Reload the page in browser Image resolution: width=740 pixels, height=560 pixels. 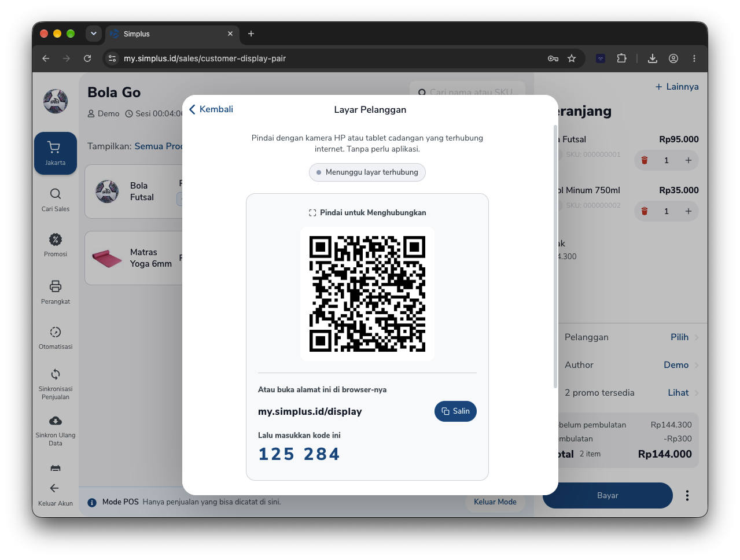coord(87,58)
